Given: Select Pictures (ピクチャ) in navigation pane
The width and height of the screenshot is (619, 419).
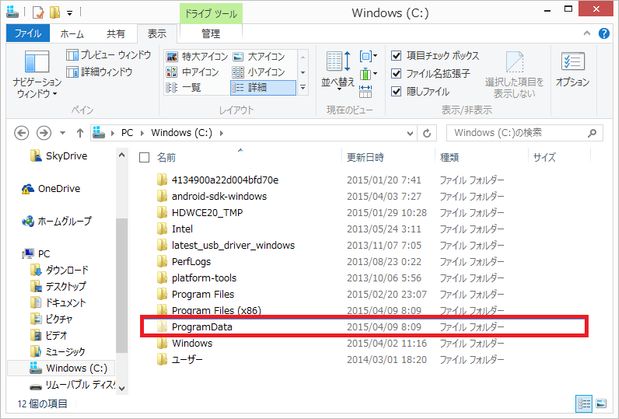Looking at the screenshot, I should click(52, 319).
